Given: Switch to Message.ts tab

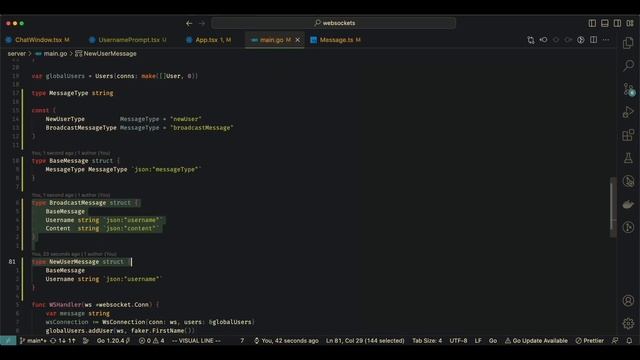Looking at the screenshot, I should click(336, 40).
